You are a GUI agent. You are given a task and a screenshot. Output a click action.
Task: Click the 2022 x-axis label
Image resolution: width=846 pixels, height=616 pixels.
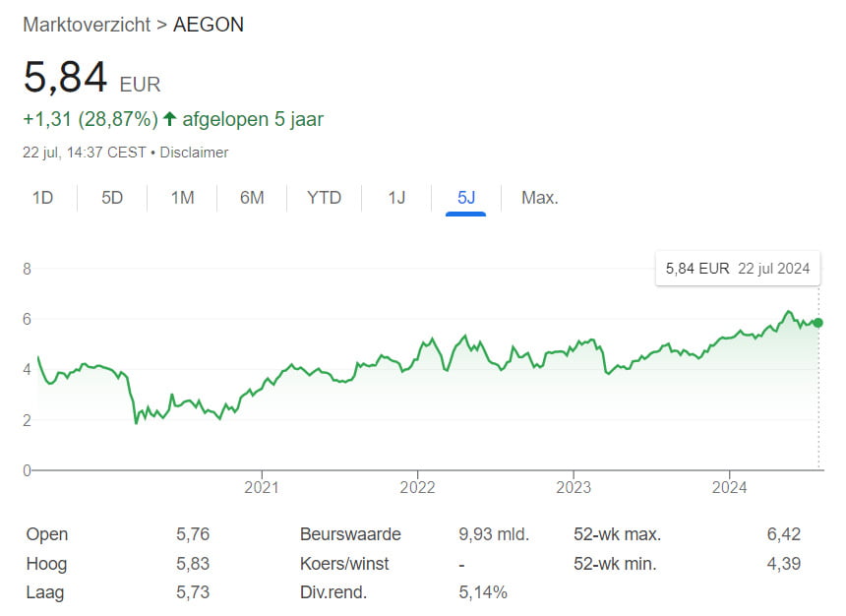coord(417,487)
